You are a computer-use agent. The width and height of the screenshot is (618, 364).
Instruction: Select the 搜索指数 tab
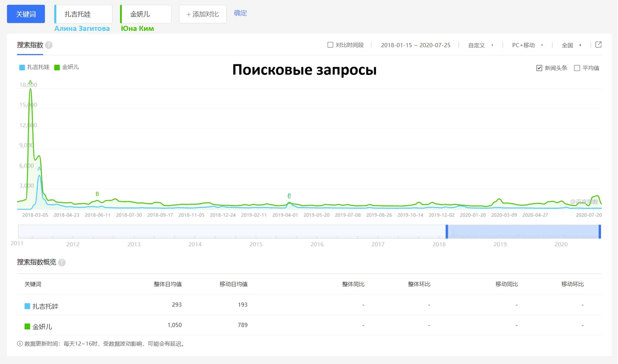tap(30, 45)
